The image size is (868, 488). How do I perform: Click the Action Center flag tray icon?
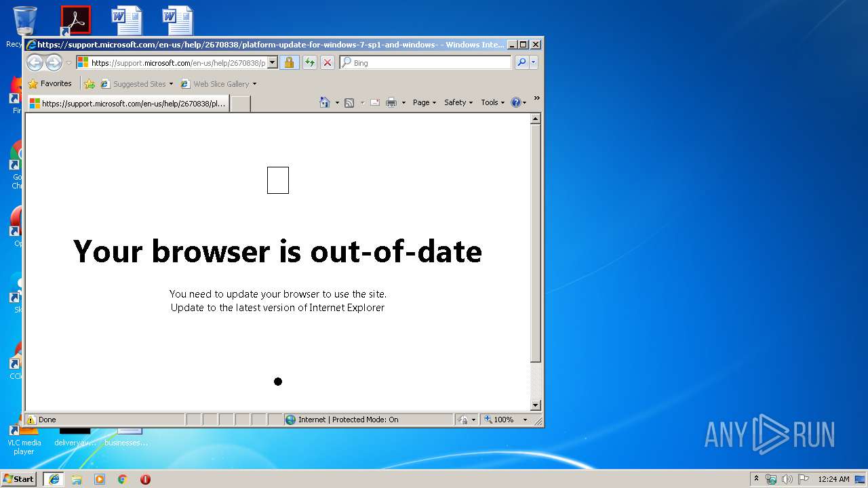[x=803, y=479]
